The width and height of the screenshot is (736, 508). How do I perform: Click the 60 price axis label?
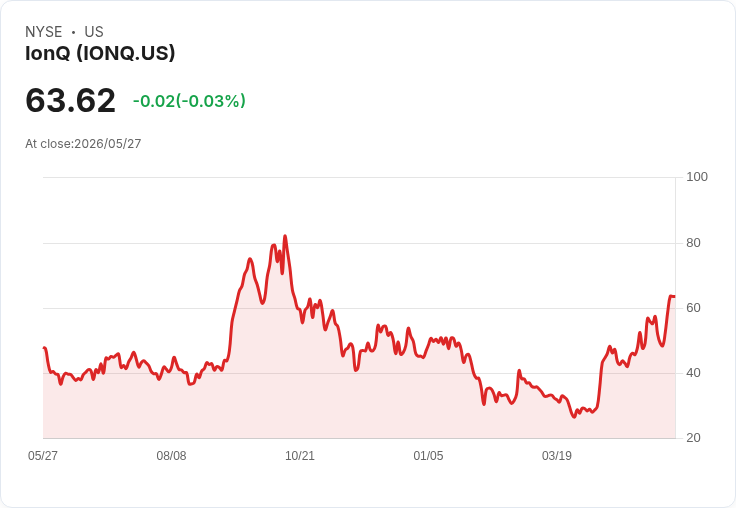pos(693,308)
